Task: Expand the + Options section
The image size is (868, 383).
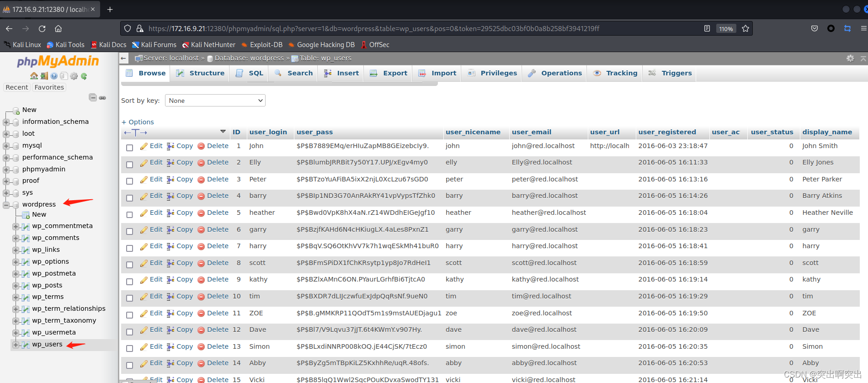Action: 138,122
